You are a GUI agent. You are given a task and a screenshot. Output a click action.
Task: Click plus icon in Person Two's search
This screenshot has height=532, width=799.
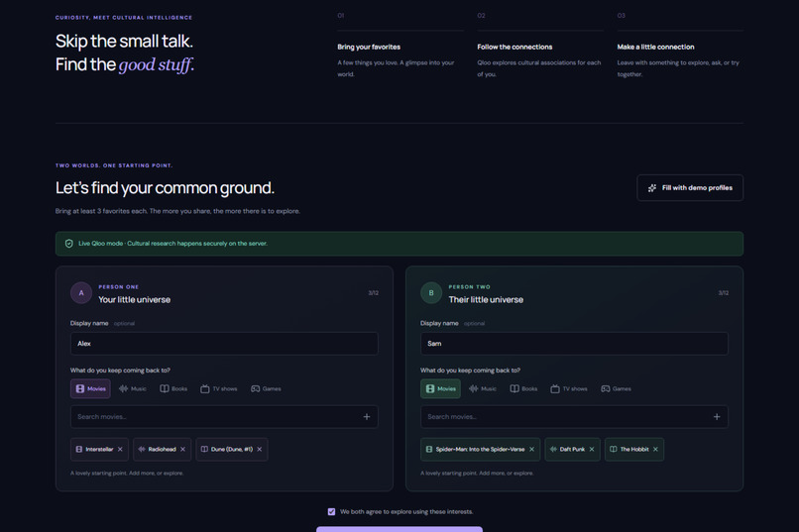[717, 417]
